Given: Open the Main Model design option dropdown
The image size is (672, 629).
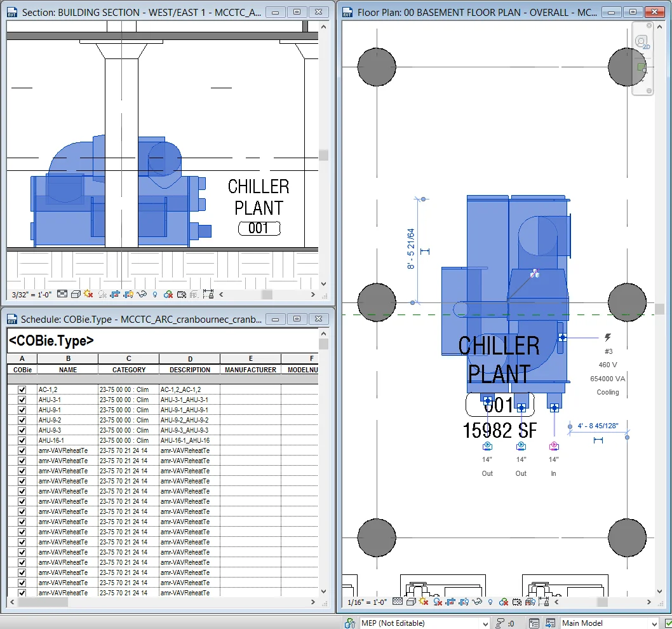Looking at the screenshot, I should pos(609,623).
